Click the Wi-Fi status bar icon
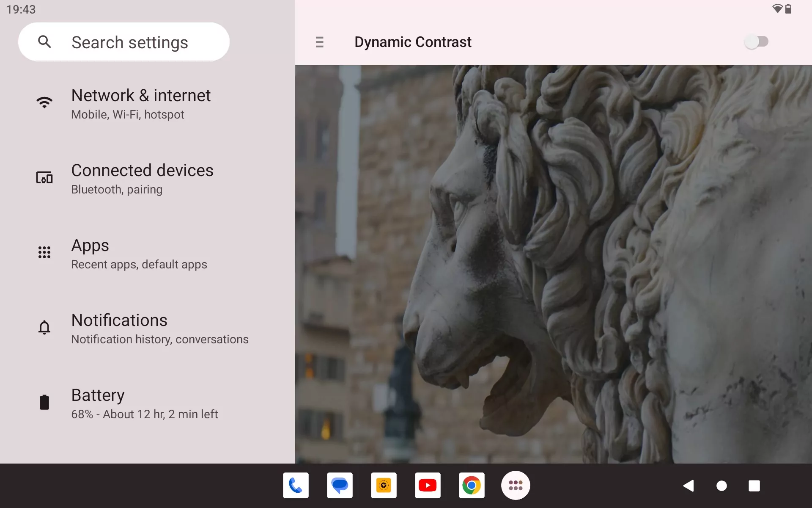The image size is (812, 508). click(777, 8)
